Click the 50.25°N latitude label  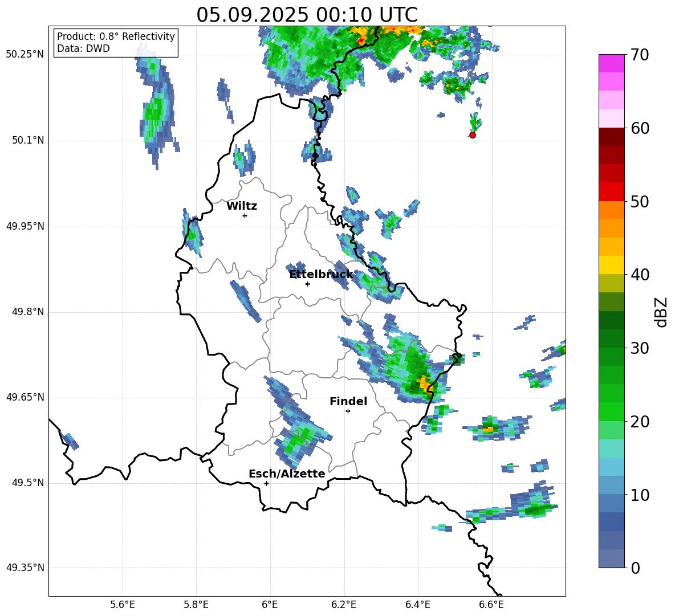click(x=25, y=55)
